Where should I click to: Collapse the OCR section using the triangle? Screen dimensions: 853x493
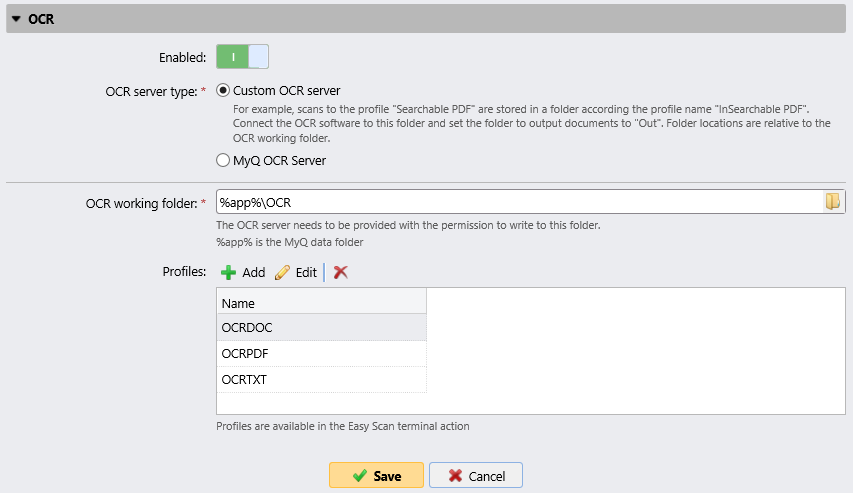pos(16,19)
